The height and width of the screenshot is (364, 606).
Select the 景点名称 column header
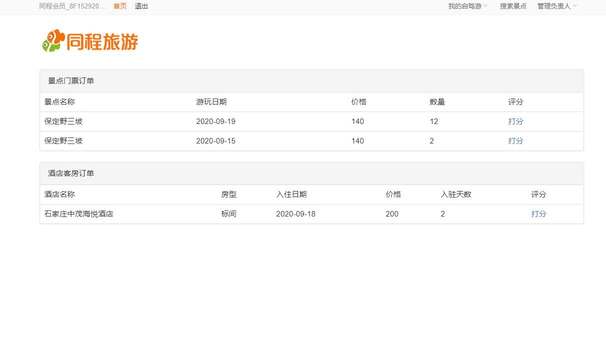[x=59, y=102]
